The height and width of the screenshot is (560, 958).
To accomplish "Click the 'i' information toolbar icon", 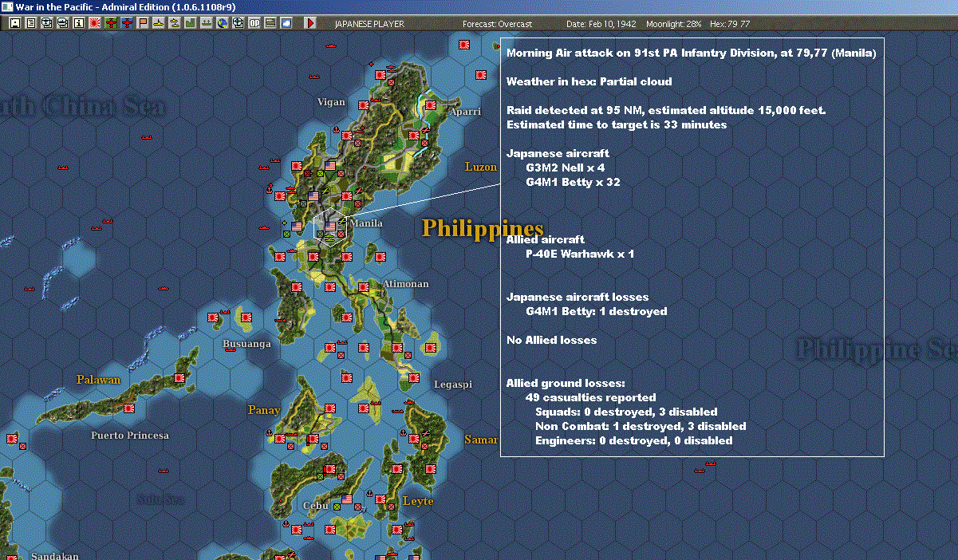I will (78, 23).
